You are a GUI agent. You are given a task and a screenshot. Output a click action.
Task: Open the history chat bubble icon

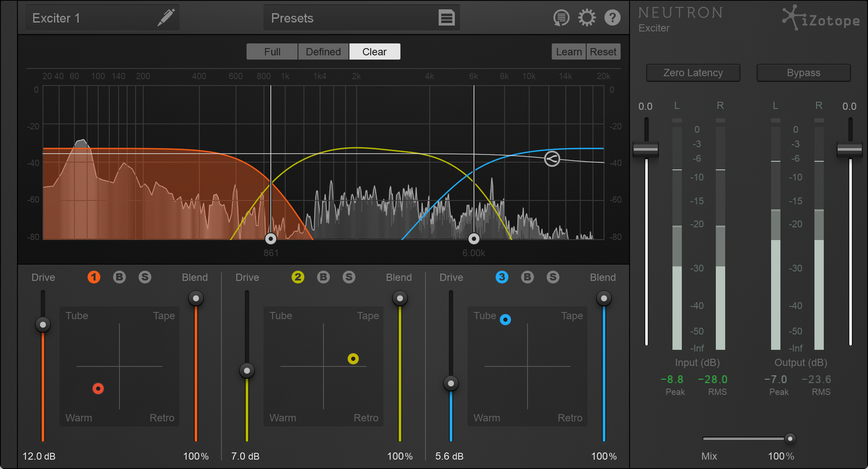[x=561, y=18]
